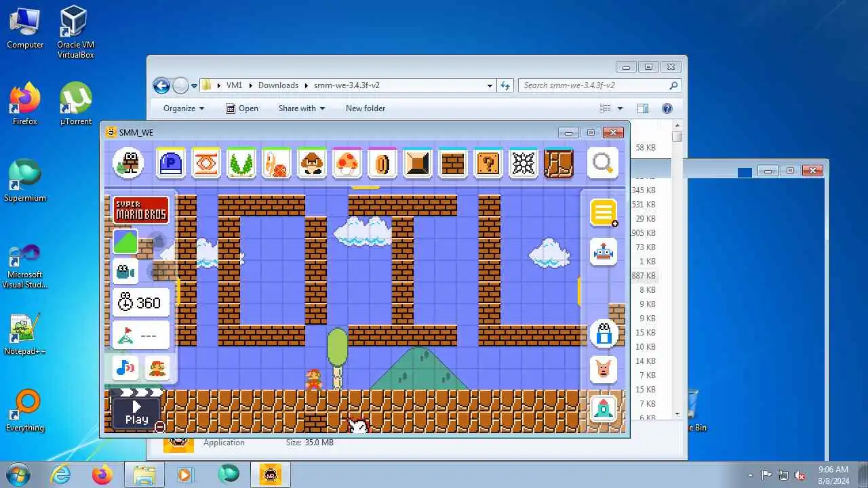Set the 360 course timer
The image size is (868, 488).
tap(141, 303)
